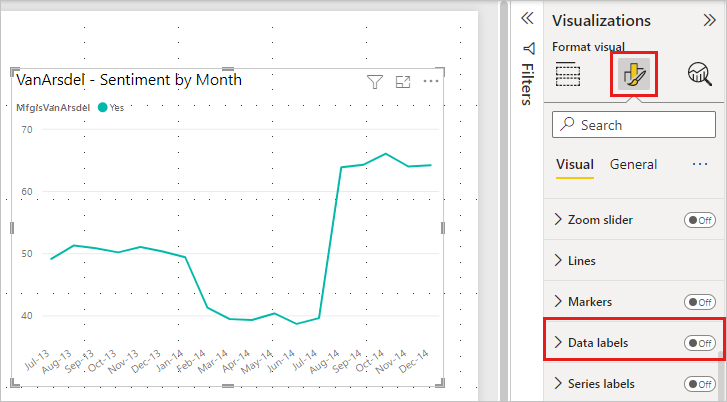The width and height of the screenshot is (727, 402).
Task: Click the 40 y-axis label
Action: (27, 316)
